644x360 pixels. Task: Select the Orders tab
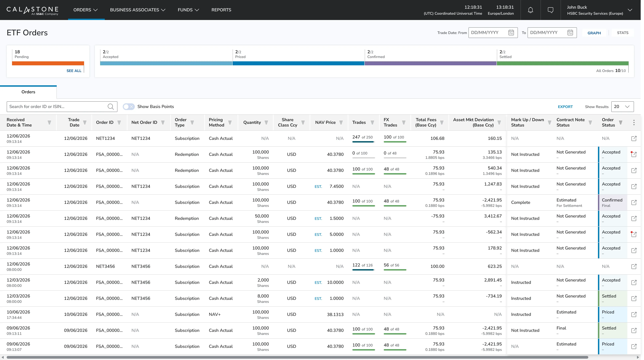pyautogui.click(x=28, y=92)
